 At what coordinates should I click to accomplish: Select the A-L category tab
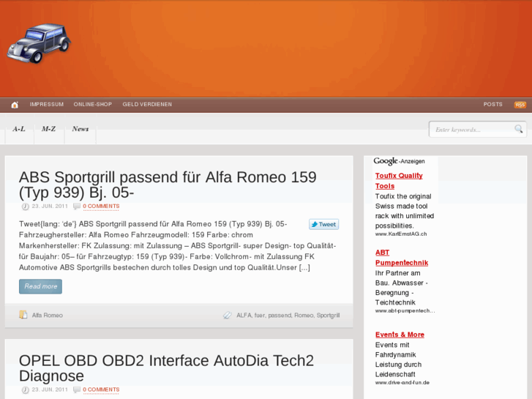point(19,129)
